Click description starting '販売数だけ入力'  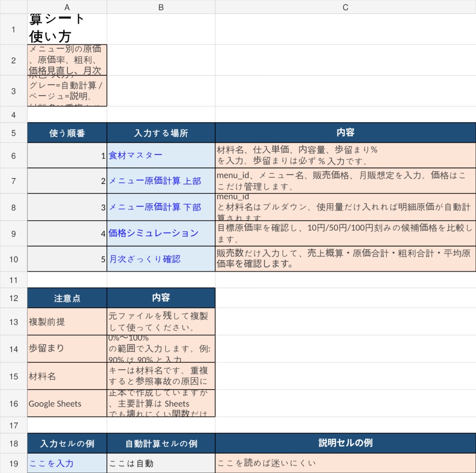tap(345, 259)
